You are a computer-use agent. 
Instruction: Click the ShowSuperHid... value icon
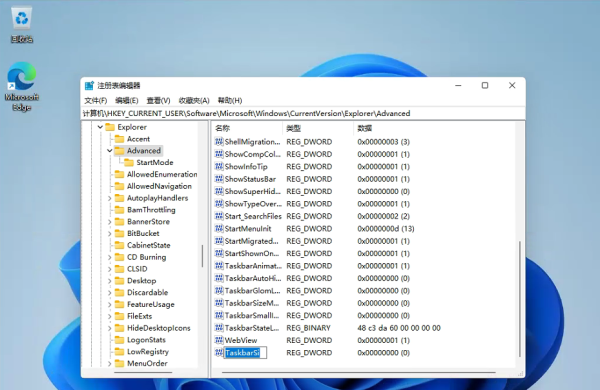point(219,191)
